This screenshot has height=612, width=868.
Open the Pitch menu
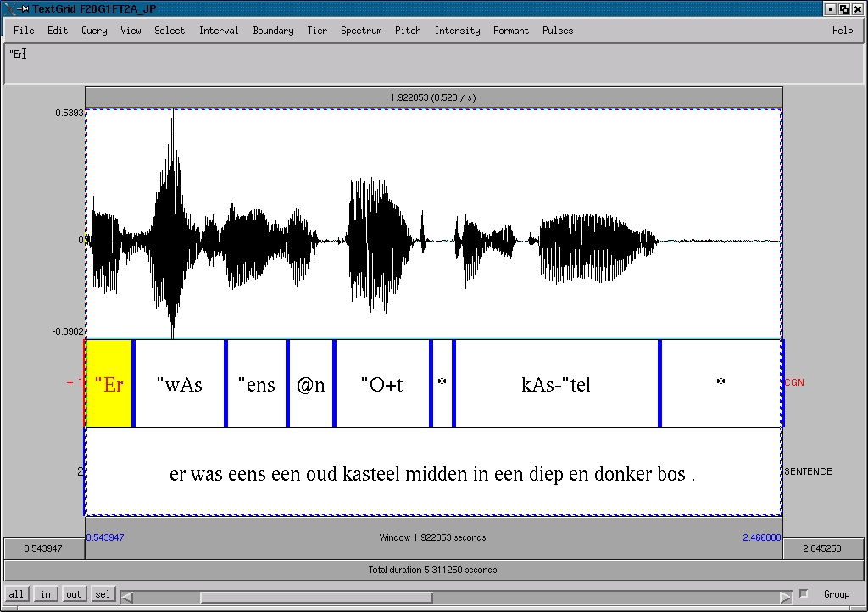click(x=408, y=31)
